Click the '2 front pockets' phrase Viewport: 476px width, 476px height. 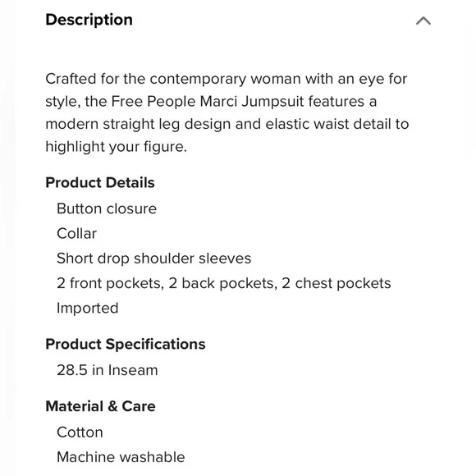tap(110, 283)
